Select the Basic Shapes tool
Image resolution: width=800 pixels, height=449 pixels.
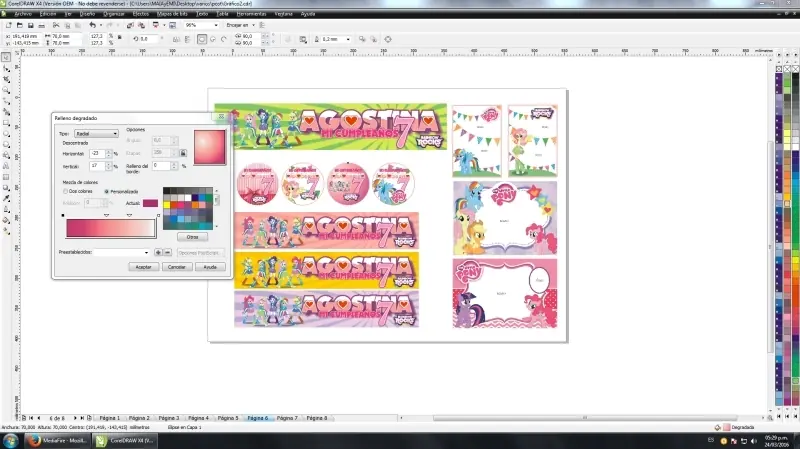[x=6, y=155]
